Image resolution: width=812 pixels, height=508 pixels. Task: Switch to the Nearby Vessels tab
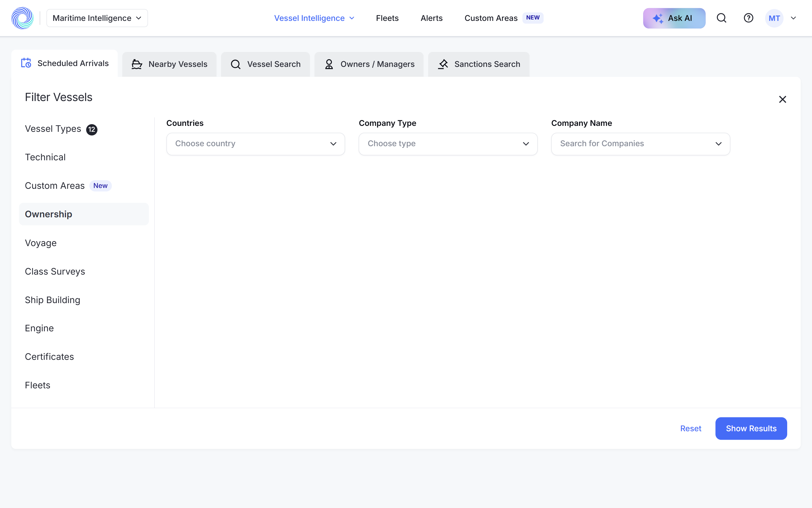169,64
